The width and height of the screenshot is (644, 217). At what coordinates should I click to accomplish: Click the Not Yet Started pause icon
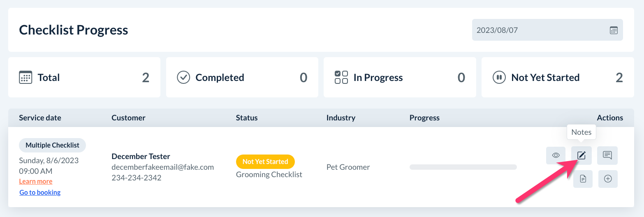click(499, 78)
